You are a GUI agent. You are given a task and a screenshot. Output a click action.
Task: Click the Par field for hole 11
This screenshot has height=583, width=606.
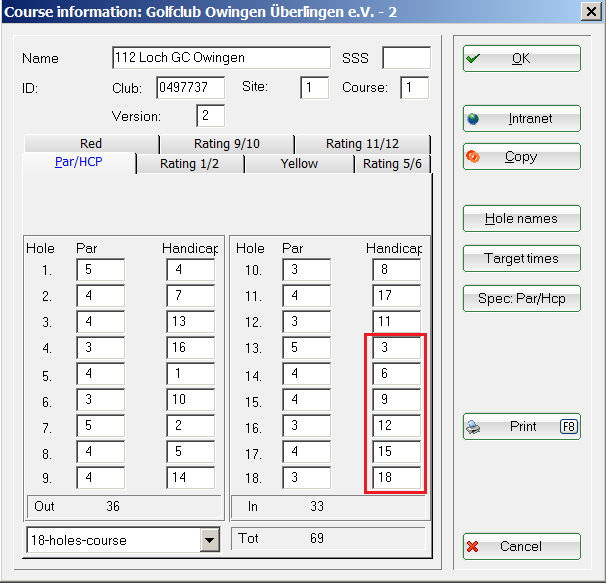tap(307, 296)
